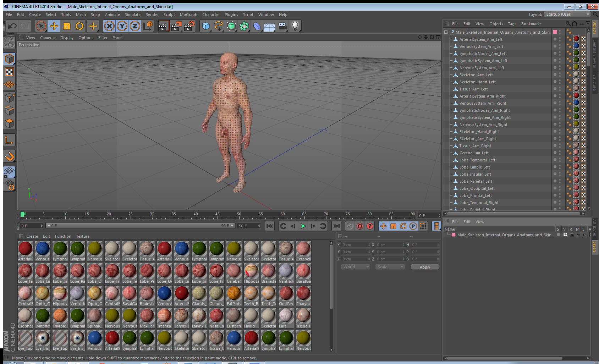Image resolution: width=599 pixels, height=364 pixels.
Task: Open Material Manager Create menu
Action: [x=32, y=236]
